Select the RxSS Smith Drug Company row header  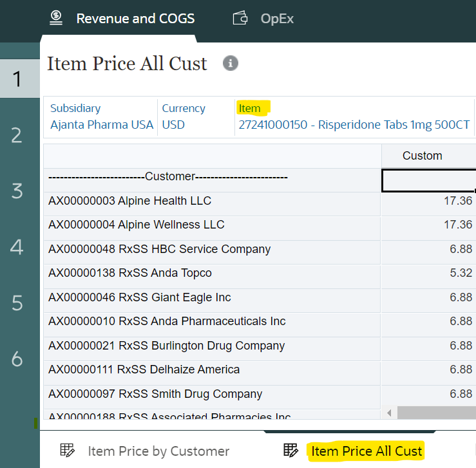point(155,394)
